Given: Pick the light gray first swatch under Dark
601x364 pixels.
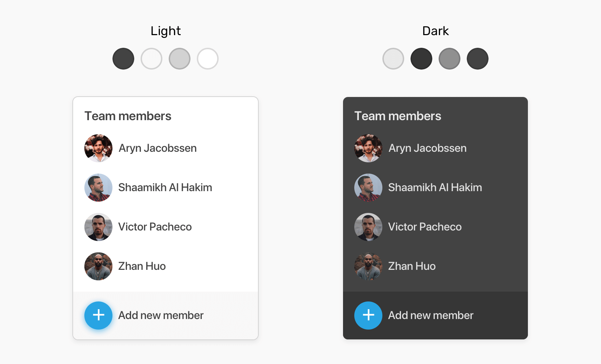Looking at the screenshot, I should [393, 59].
